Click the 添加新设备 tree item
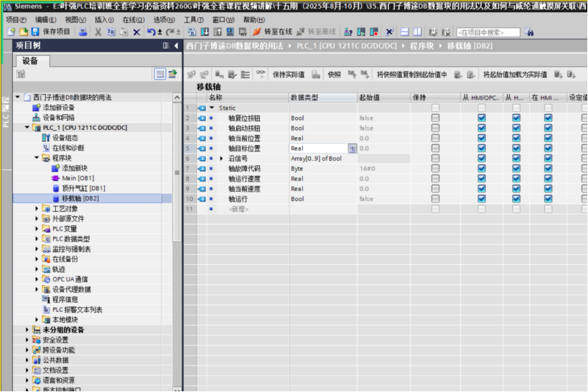This screenshot has height=392, width=588. point(58,108)
